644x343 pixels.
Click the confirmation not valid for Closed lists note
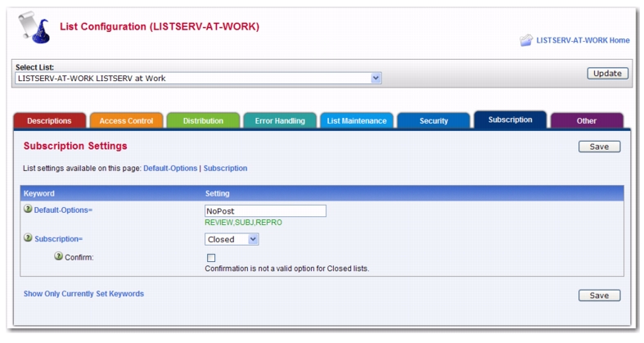pyautogui.click(x=286, y=269)
